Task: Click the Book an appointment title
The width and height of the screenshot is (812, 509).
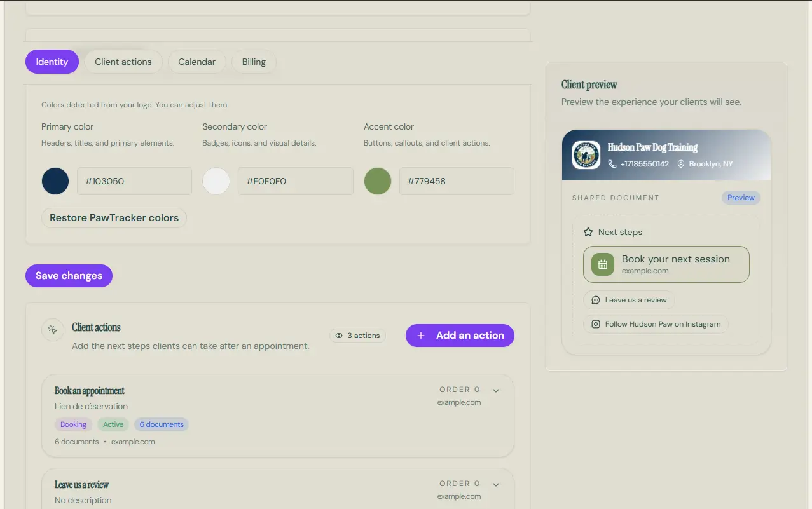Action: (90, 391)
